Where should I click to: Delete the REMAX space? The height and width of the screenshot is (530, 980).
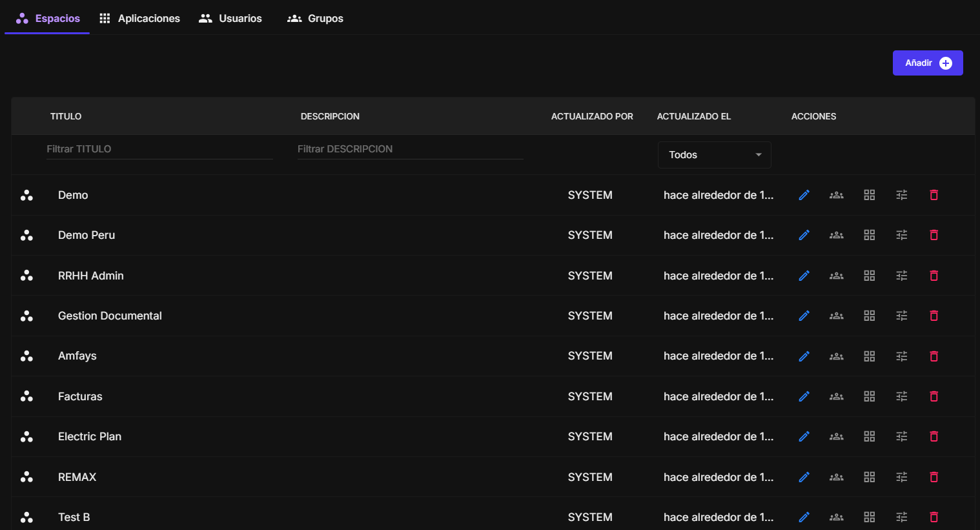[934, 477]
